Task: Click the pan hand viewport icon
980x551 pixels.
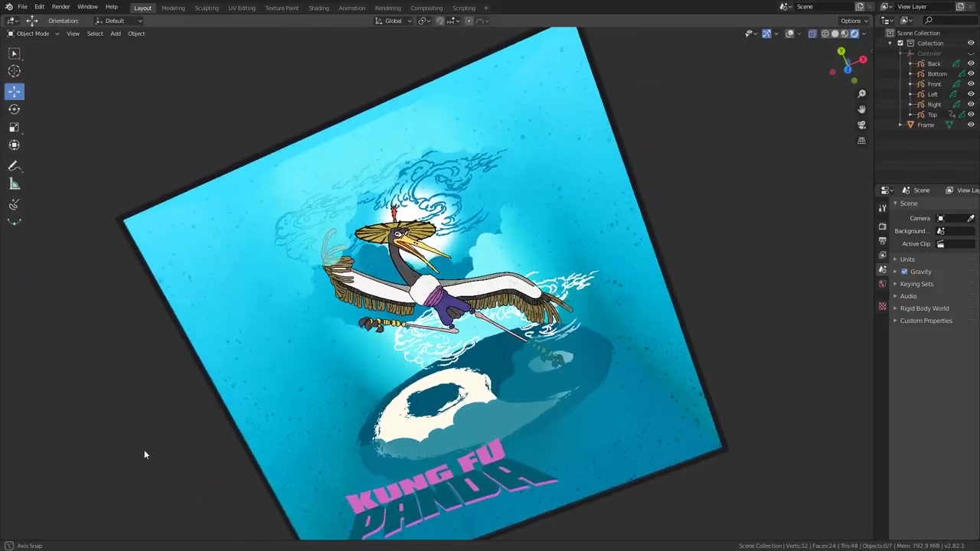Action: pos(861,109)
